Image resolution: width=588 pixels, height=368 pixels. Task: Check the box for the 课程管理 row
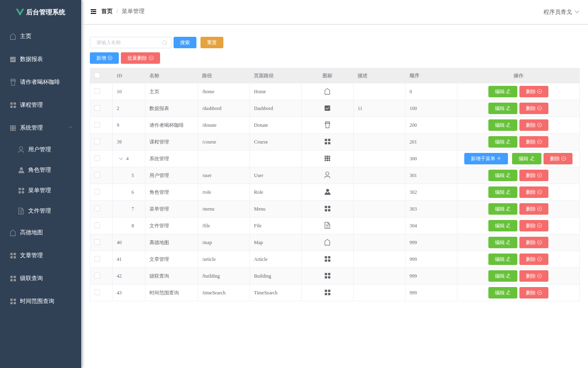click(x=97, y=141)
